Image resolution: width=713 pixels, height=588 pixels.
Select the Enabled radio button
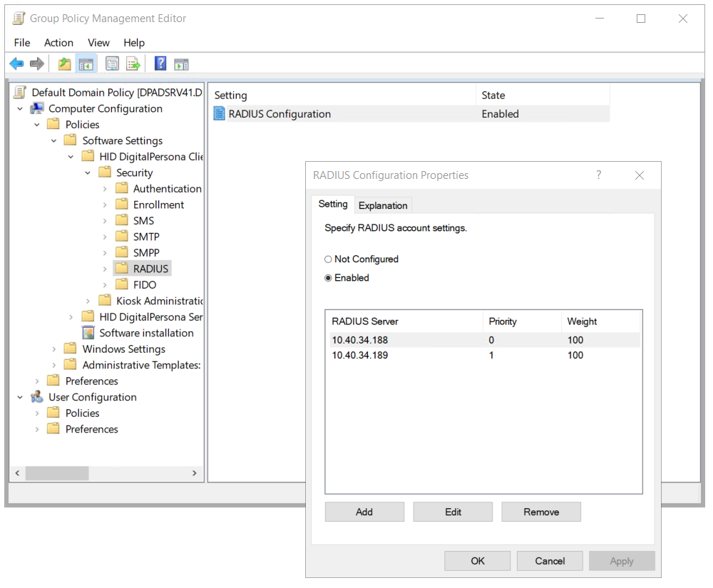coord(329,278)
